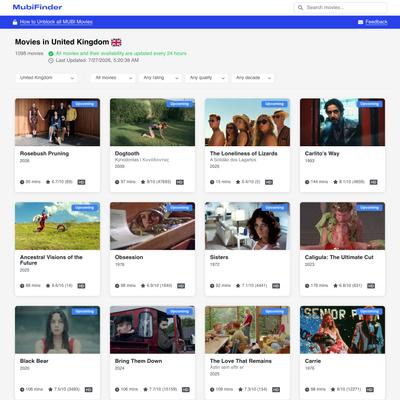The image size is (400, 400).
Task: Click the magnifier icon in search box
Action: [300, 7]
